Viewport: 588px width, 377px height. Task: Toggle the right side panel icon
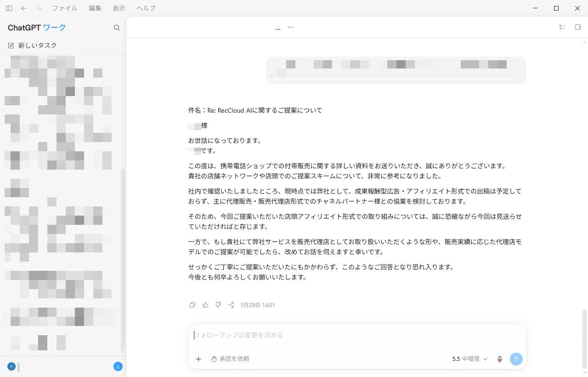pos(578,27)
